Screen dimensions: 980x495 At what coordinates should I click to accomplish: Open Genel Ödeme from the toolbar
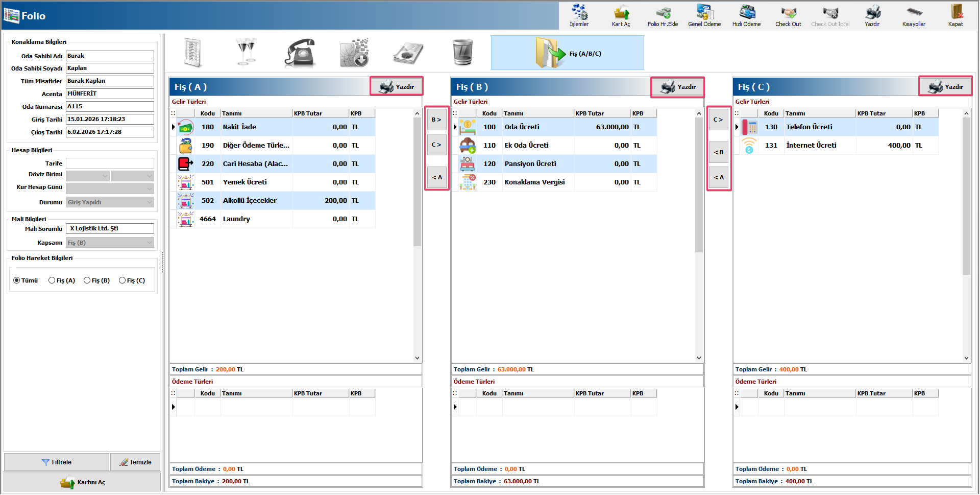tap(704, 15)
